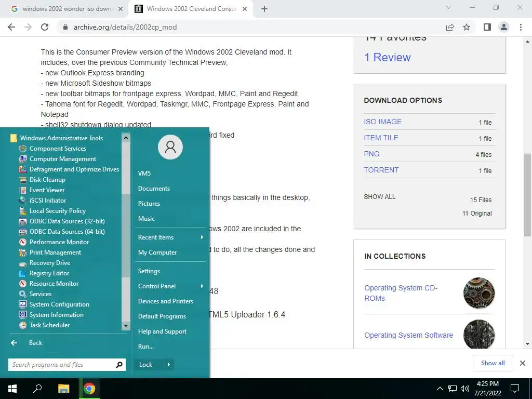Open File Explorer from taskbar
Viewport: 532px width, 399px height.
pos(63,389)
